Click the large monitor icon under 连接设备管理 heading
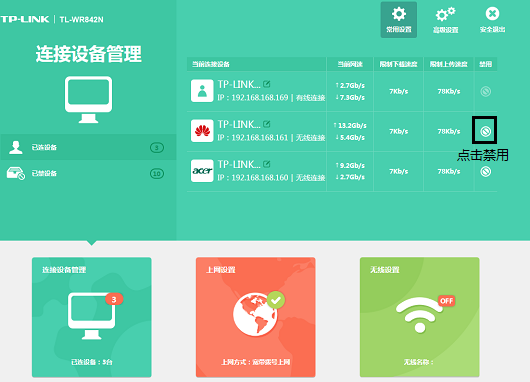The height and width of the screenshot is (382, 530). click(x=89, y=99)
